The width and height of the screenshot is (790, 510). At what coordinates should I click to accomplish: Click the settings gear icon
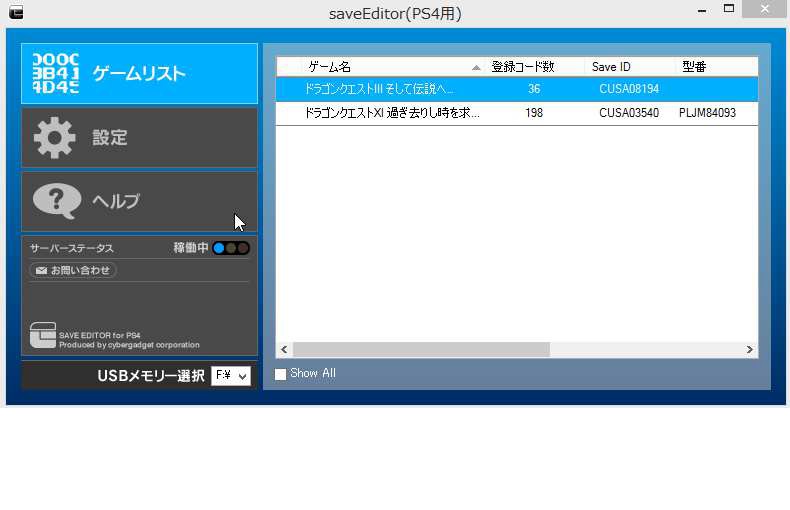(54, 138)
